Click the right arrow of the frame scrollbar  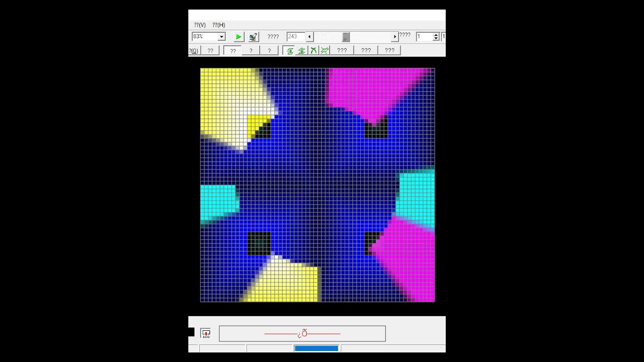394,37
